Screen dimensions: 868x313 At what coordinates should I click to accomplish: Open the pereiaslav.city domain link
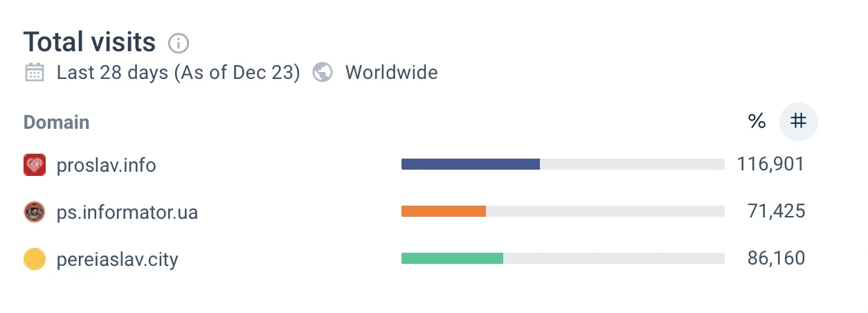pyautogui.click(x=118, y=260)
